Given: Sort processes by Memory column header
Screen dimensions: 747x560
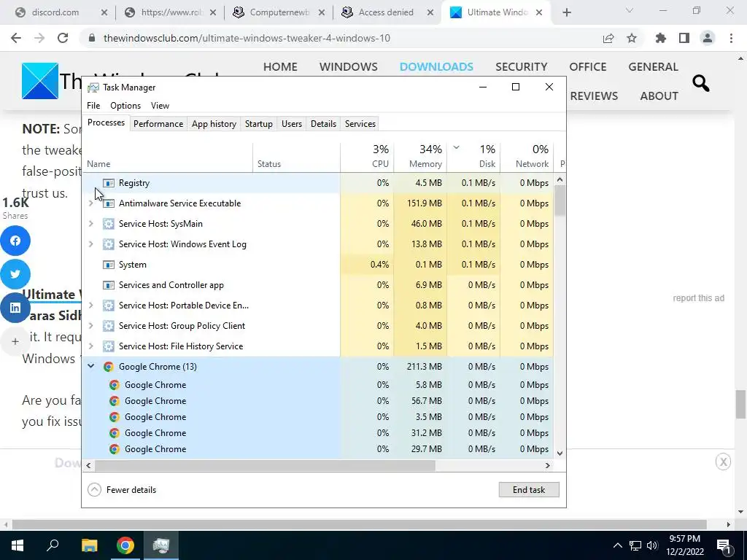Looking at the screenshot, I should pyautogui.click(x=420, y=157).
